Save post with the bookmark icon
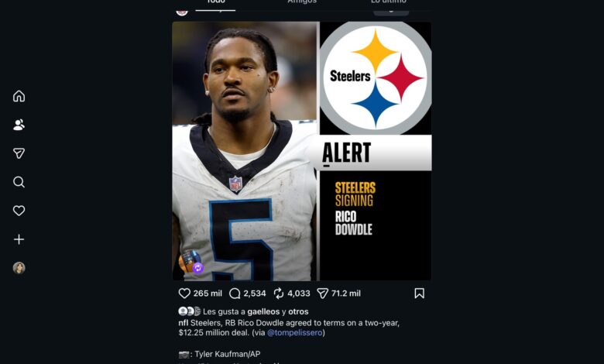 tap(420, 294)
